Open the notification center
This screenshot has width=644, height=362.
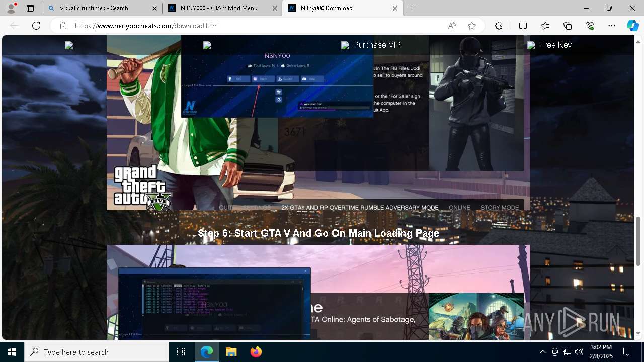[627, 352]
